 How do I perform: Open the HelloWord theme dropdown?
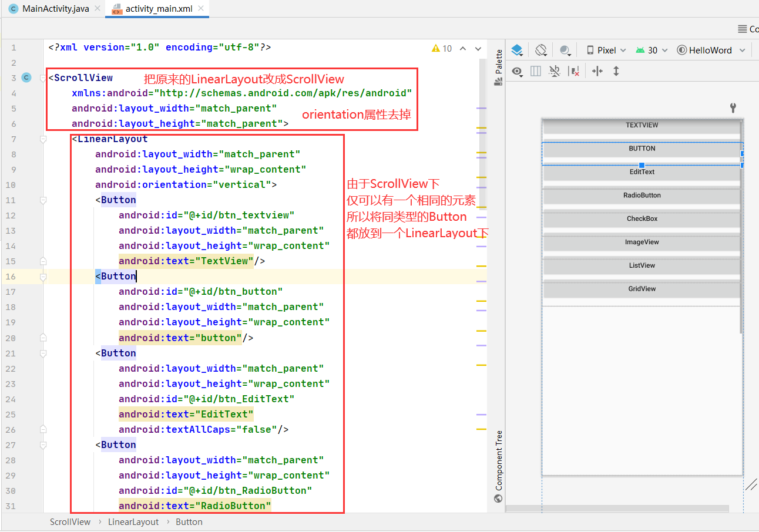pyautogui.click(x=711, y=50)
